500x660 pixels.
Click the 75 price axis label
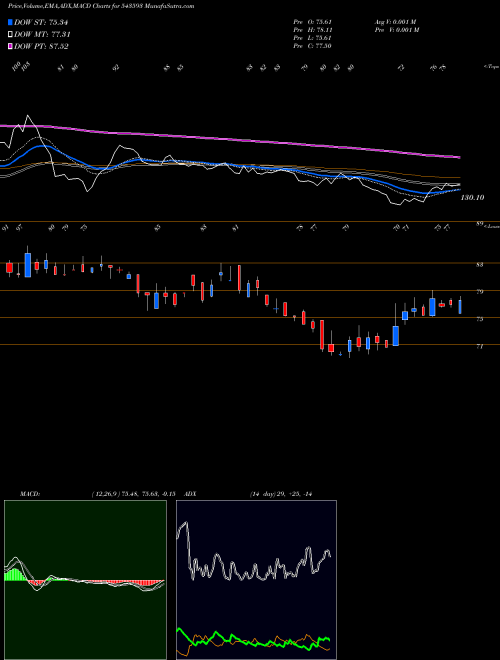pos(479,319)
